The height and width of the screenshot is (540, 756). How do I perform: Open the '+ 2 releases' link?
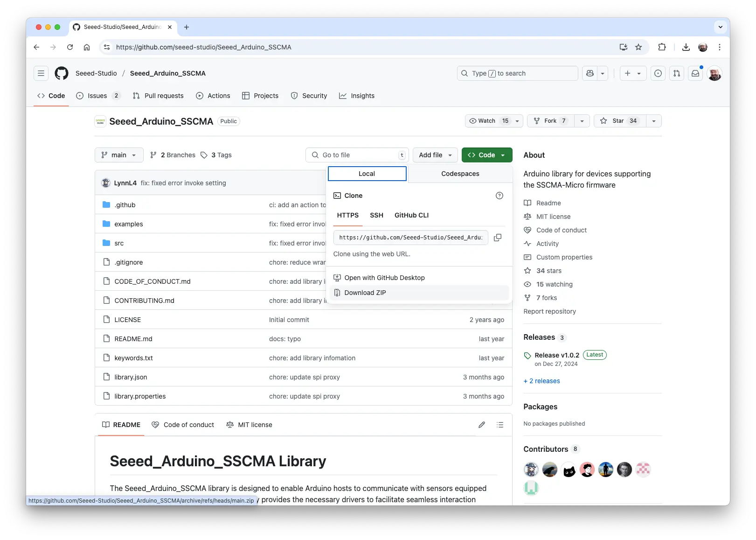click(541, 381)
